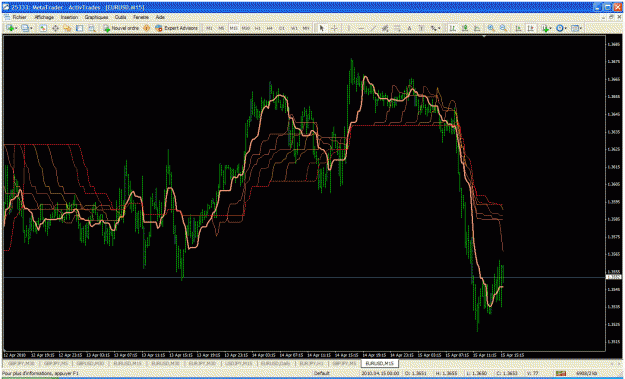Show the Navigator panel star-folder icon
Viewport: 625px width, 379px height.
67,28
